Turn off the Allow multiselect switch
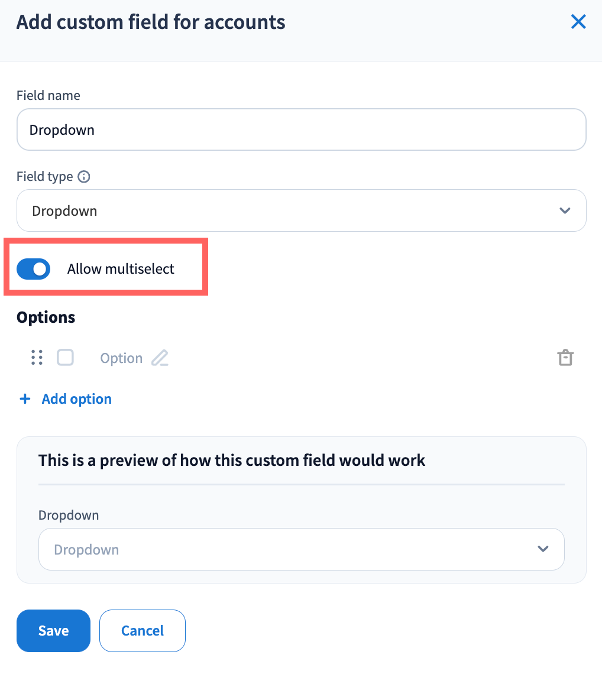The width and height of the screenshot is (602, 700). (34, 269)
